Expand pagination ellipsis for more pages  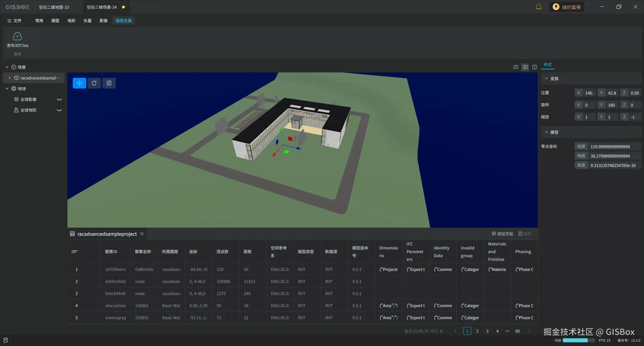point(507,331)
